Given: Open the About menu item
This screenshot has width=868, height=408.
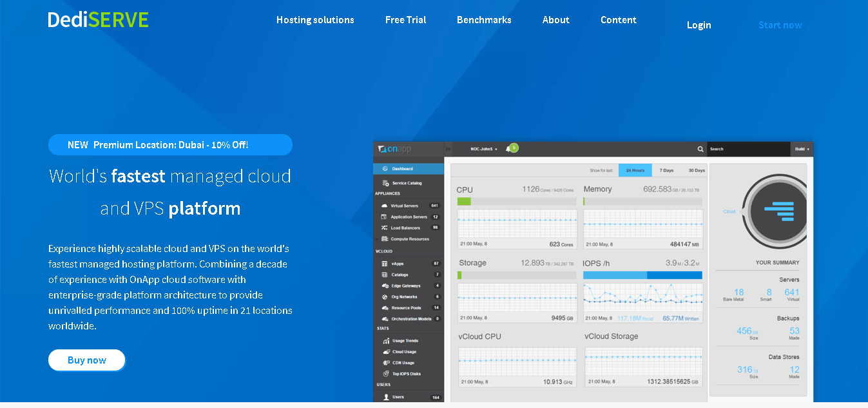Looking at the screenshot, I should [x=555, y=20].
